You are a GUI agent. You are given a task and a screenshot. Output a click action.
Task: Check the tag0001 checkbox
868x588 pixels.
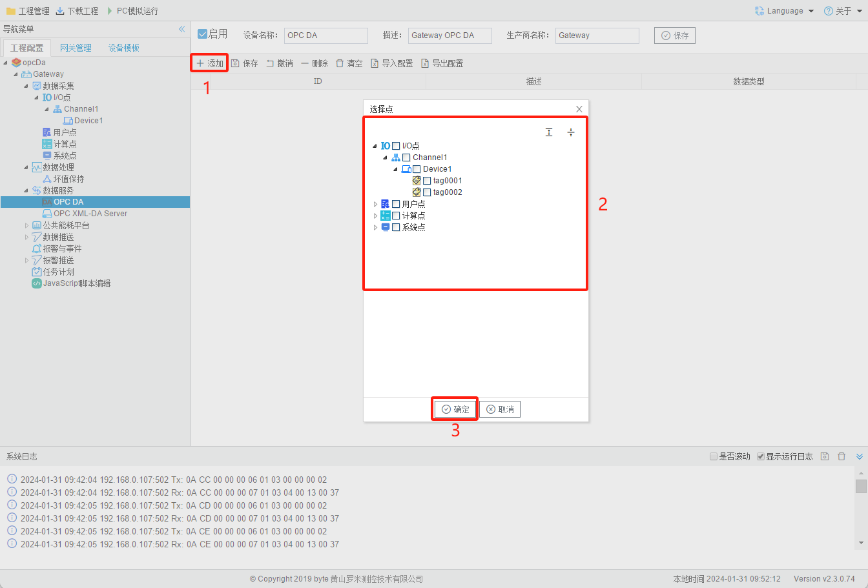pos(427,181)
